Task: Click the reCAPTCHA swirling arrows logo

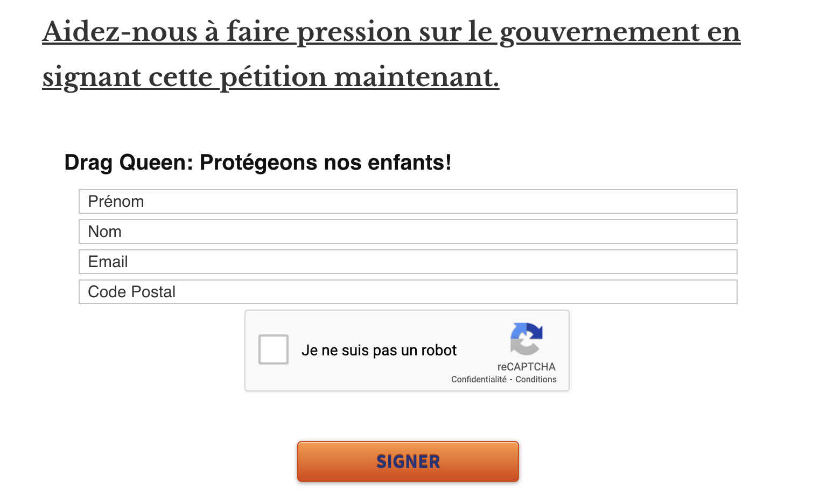Action: 527,339
